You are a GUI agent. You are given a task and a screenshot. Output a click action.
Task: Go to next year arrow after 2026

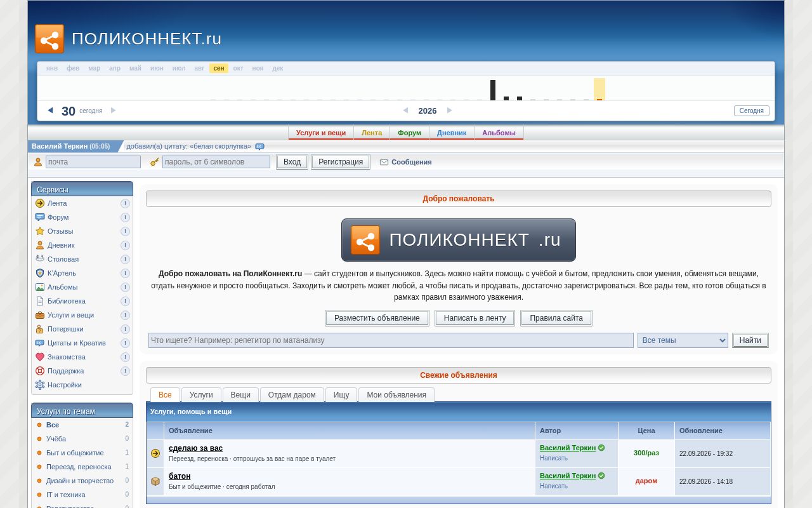(x=450, y=110)
